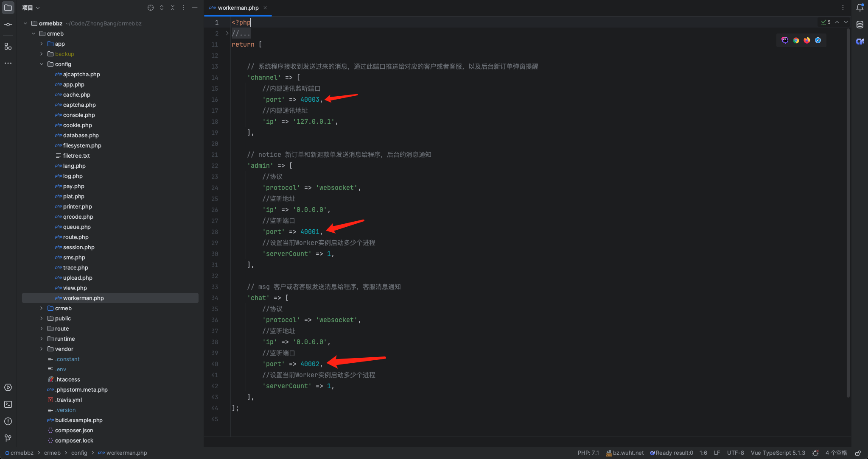Viewport: 868px width, 459px height.
Task: Click the 4 个空格 indent setting
Action: coord(836,453)
